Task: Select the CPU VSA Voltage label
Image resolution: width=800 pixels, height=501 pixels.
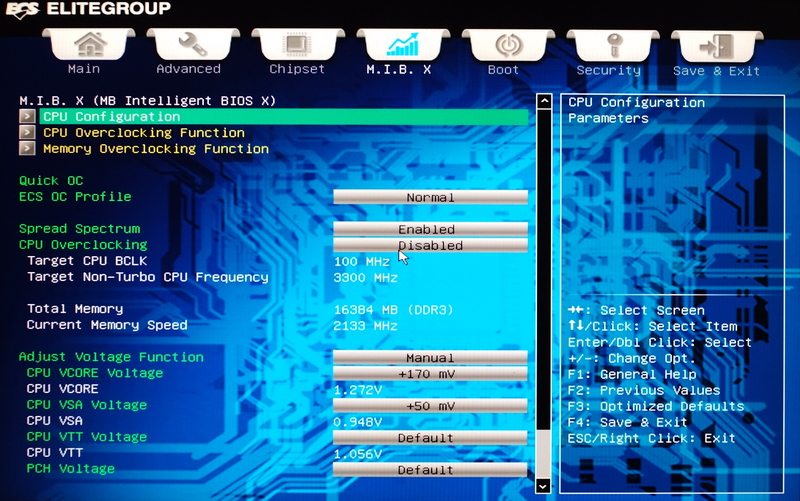Action: pos(87,405)
